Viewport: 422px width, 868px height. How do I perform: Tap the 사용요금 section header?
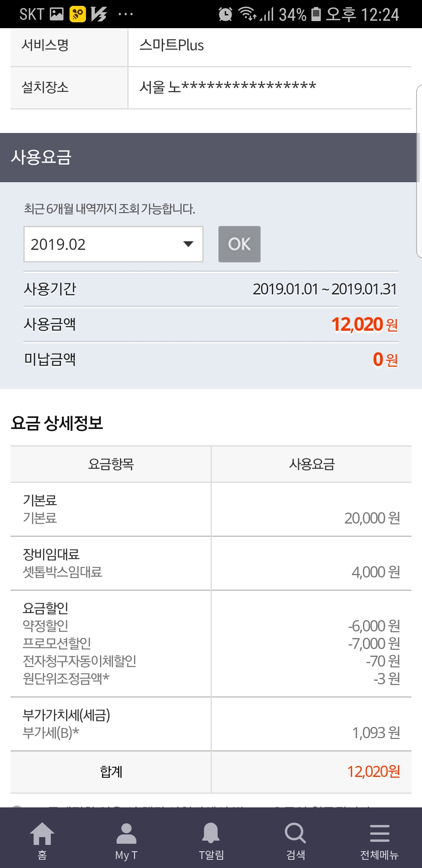click(41, 158)
